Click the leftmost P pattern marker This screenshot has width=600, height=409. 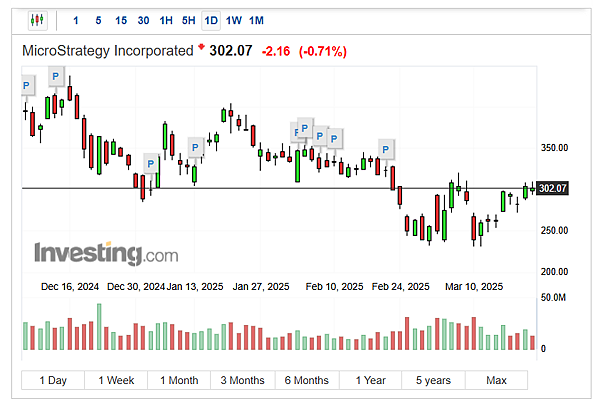pos(28,85)
